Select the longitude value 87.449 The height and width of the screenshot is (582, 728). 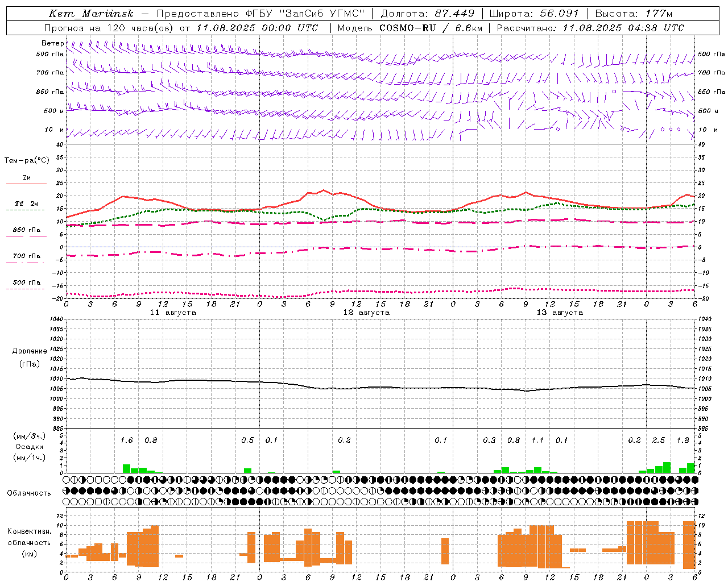click(x=454, y=14)
